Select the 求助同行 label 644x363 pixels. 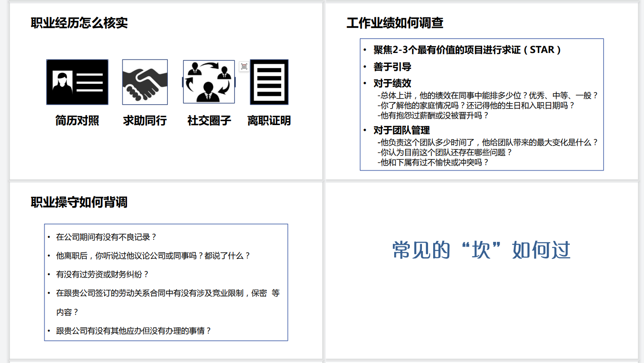[x=145, y=120]
